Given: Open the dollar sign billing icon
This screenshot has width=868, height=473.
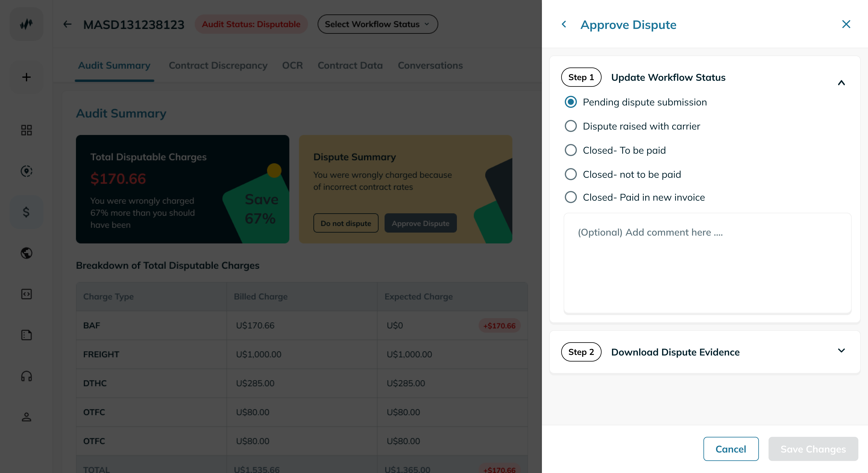Looking at the screenshot, I should (x=26, y=212).
